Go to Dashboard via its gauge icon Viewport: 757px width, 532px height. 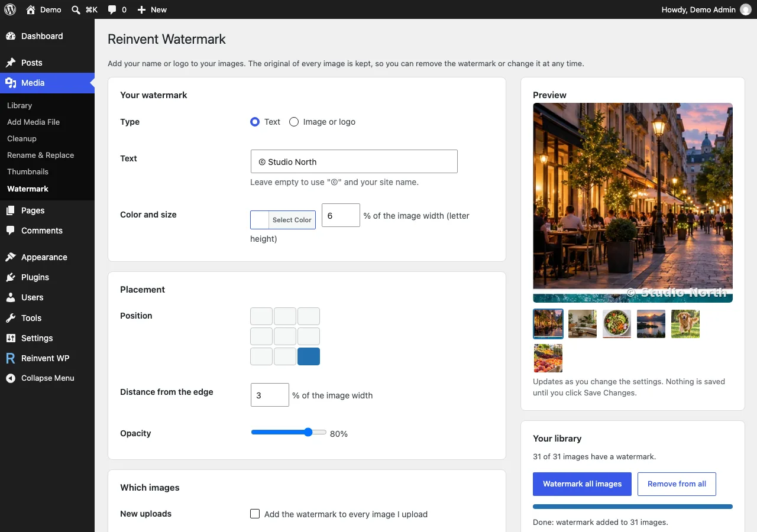point(11,36)
